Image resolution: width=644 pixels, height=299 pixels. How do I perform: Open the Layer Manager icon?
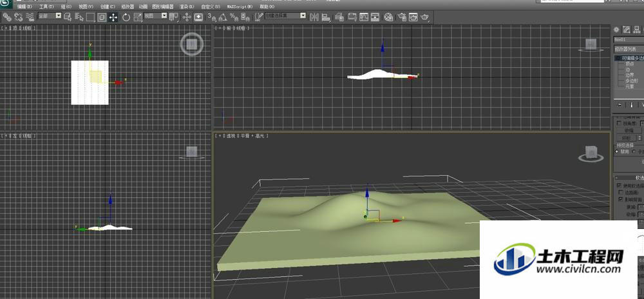point(339,17)
